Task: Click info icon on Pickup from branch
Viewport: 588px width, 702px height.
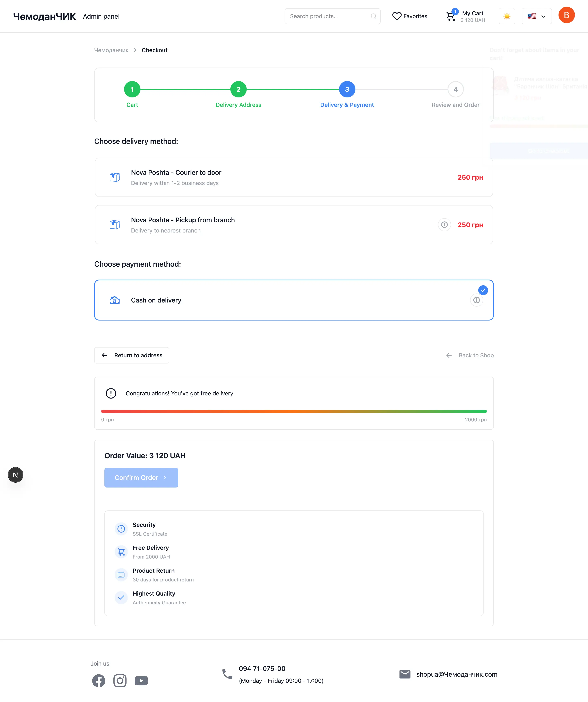Action: (444, 225)
